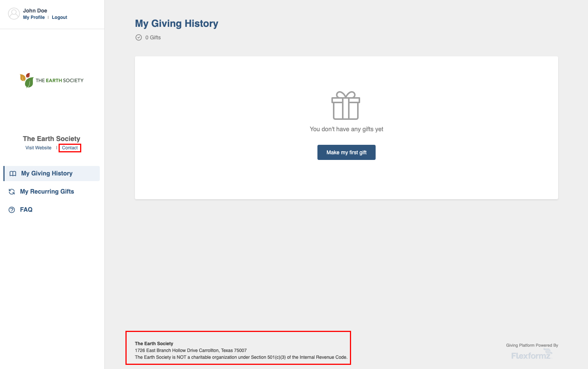Screen dimensions: 588x369
Task: Click the Logout link
Action: pos(59,17)
